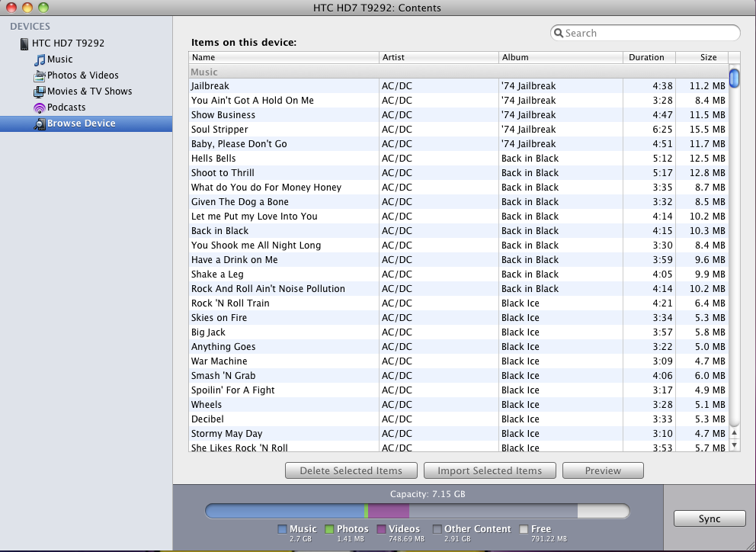This screenshot has height=552, width=756.
Task: Select Shoot to Thrill row
Action: (x=459, y=173)
